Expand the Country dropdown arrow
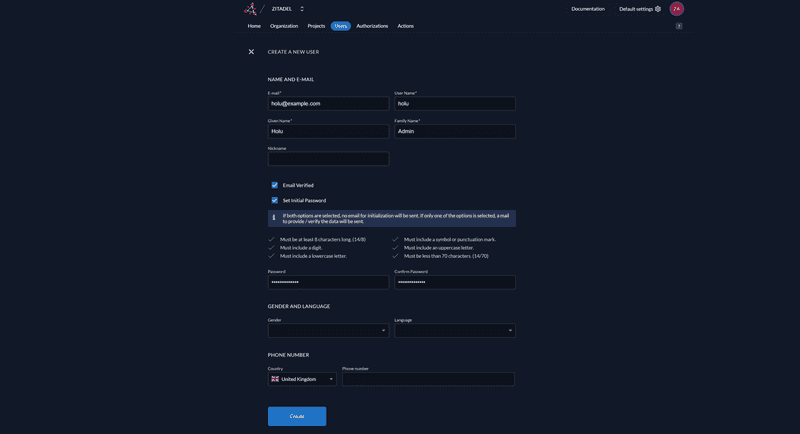This screenshot has width=800, height=434. [x=331, y=379]
